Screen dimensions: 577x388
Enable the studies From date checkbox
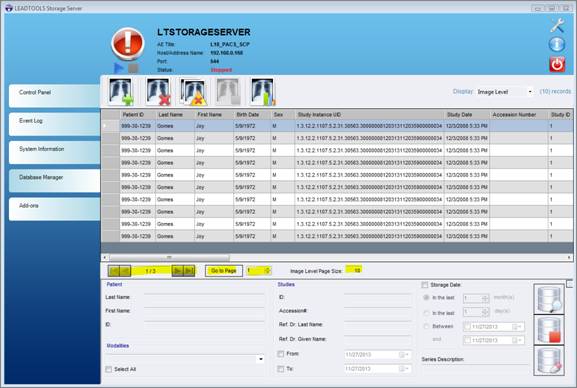(x=280, y=354)
